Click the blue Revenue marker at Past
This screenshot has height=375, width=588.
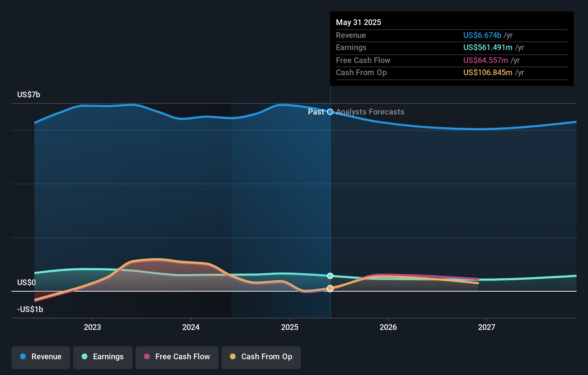[330, 112]
